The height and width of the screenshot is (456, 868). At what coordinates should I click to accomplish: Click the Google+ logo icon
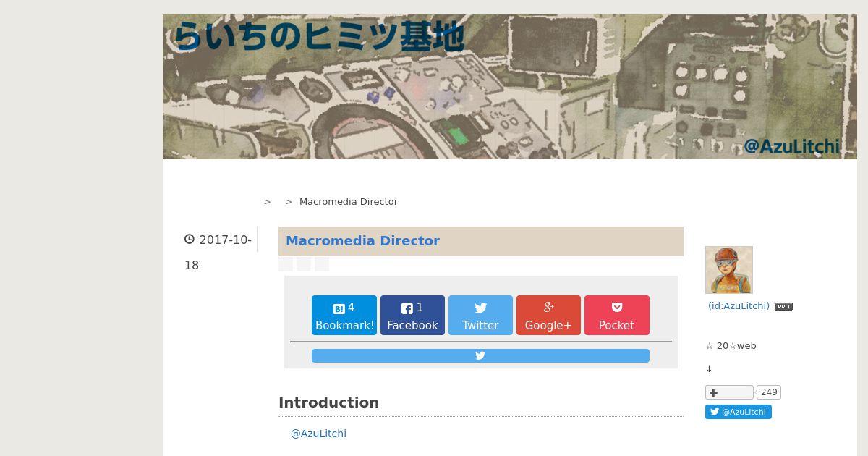(549, 307)
